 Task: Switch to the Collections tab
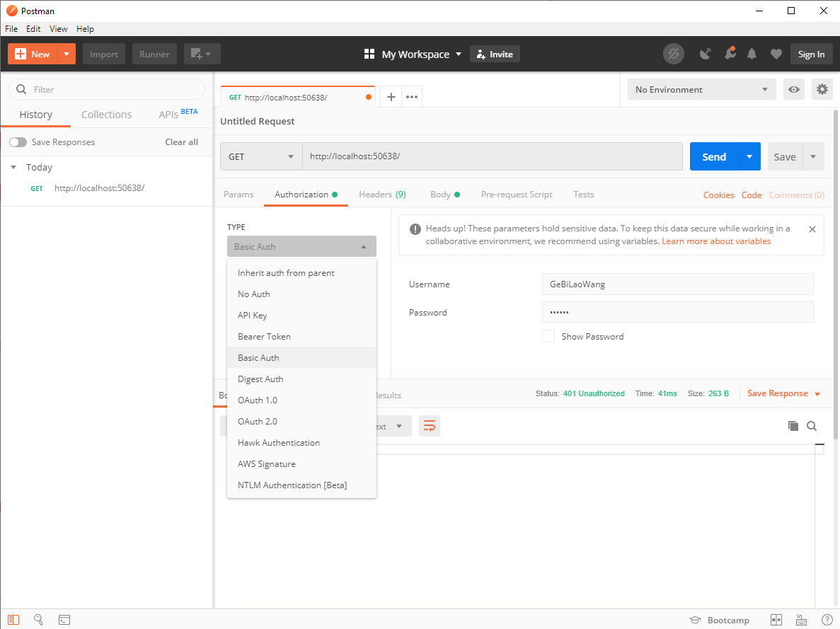[106, 115]
